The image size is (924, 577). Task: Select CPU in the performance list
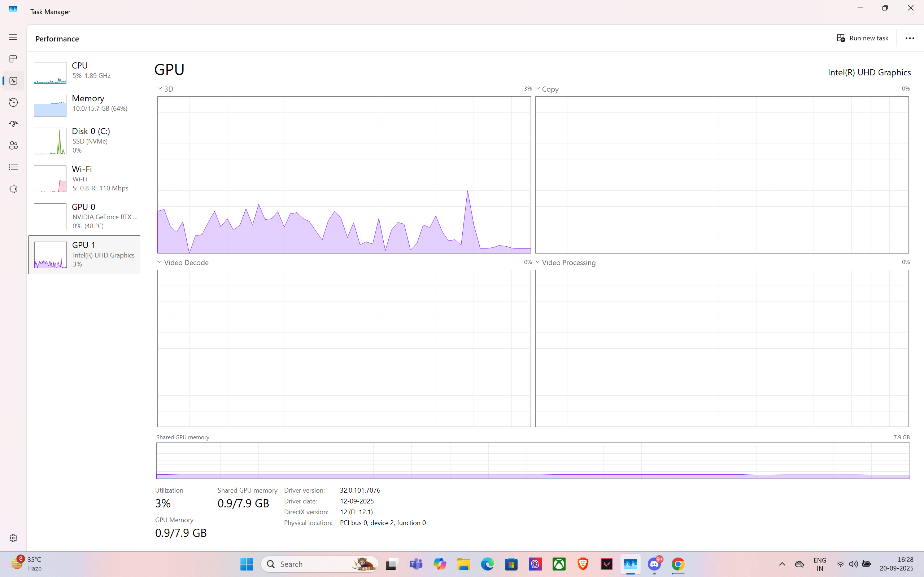(x=85, y=72)
